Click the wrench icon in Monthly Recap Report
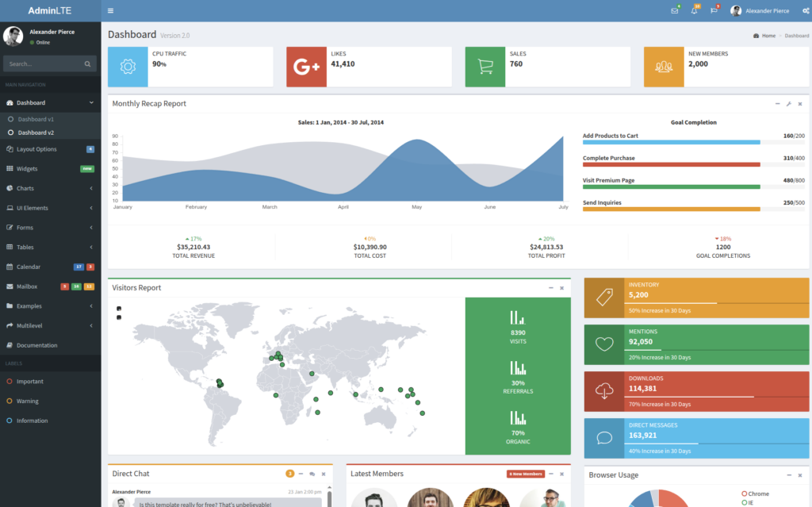Screen dimensions: 812x507 coord(788,104)
